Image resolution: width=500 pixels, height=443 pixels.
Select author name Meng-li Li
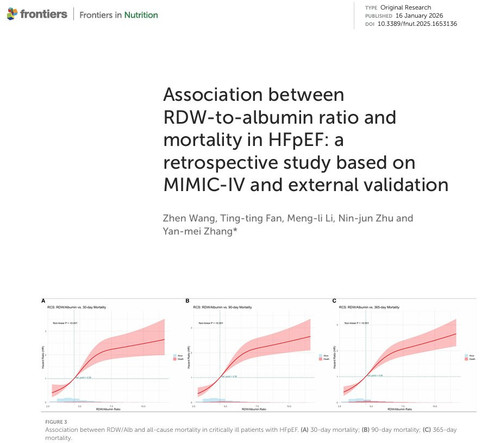(310, 218)
